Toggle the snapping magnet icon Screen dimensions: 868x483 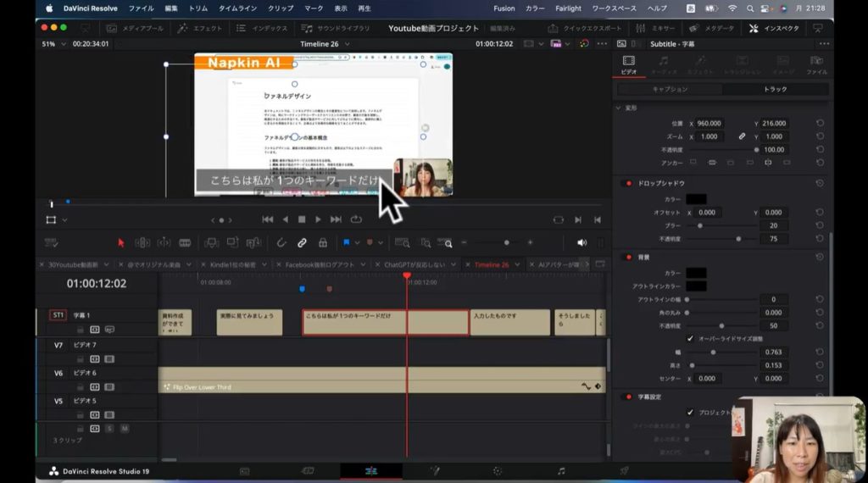point(281,242)
